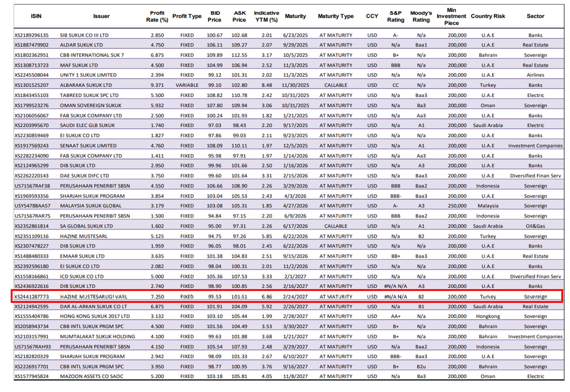
Task: Select ISIN cell XS2124965299
Action: coord(32,166)
